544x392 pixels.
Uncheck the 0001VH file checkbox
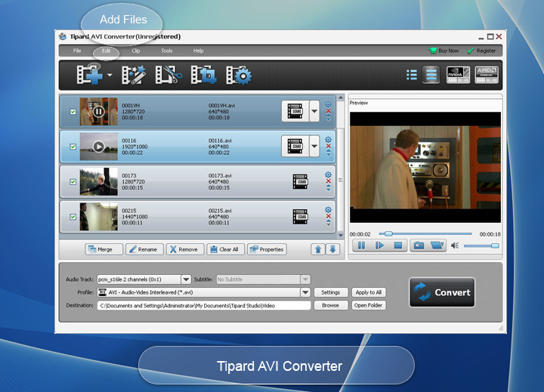[x=73, y=112]
